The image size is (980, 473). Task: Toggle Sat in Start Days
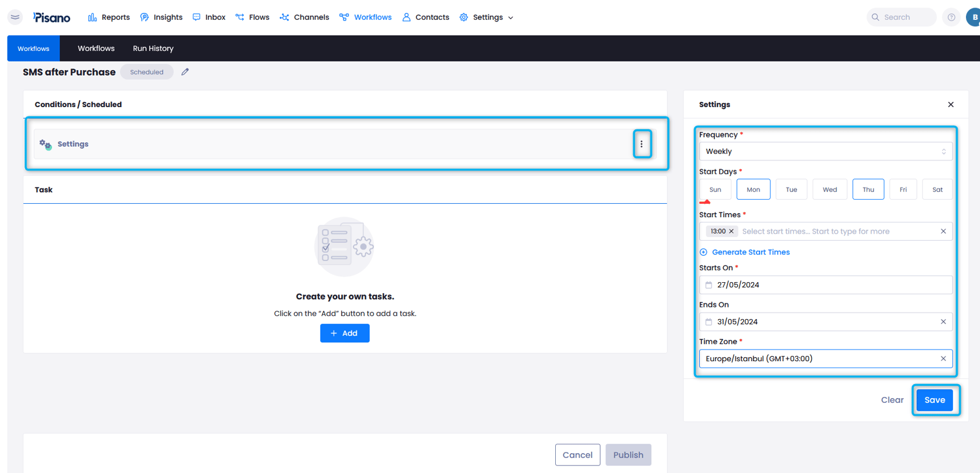(x=937, y=190)
